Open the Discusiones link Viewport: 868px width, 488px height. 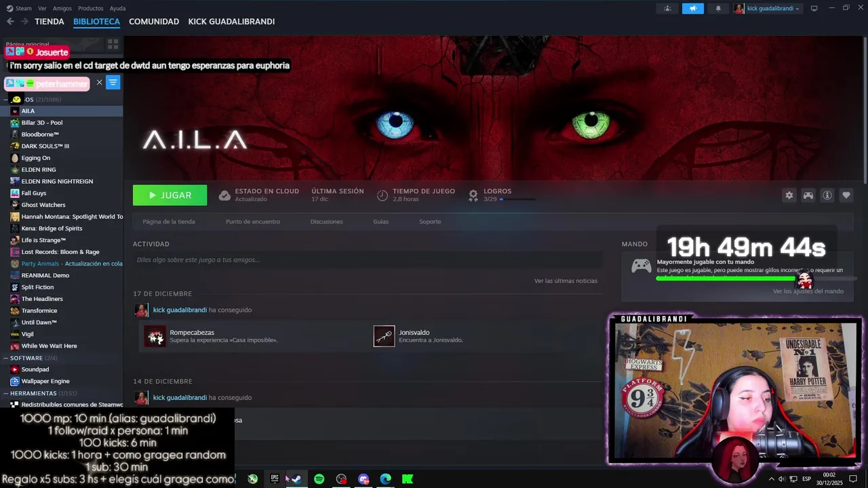[327, 222]
